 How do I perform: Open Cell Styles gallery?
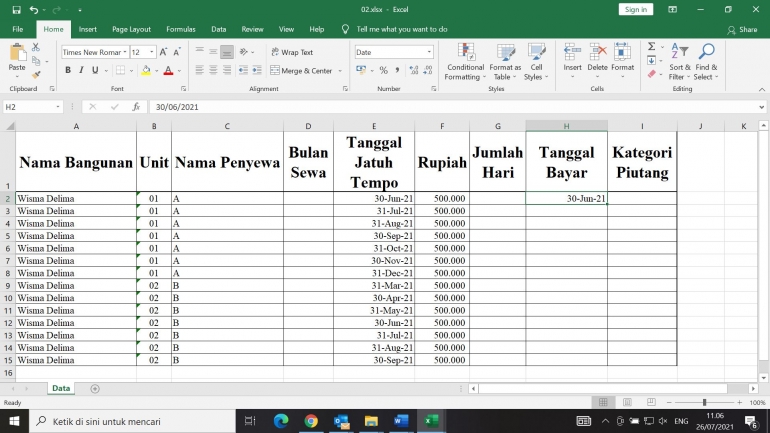(536, 62)
